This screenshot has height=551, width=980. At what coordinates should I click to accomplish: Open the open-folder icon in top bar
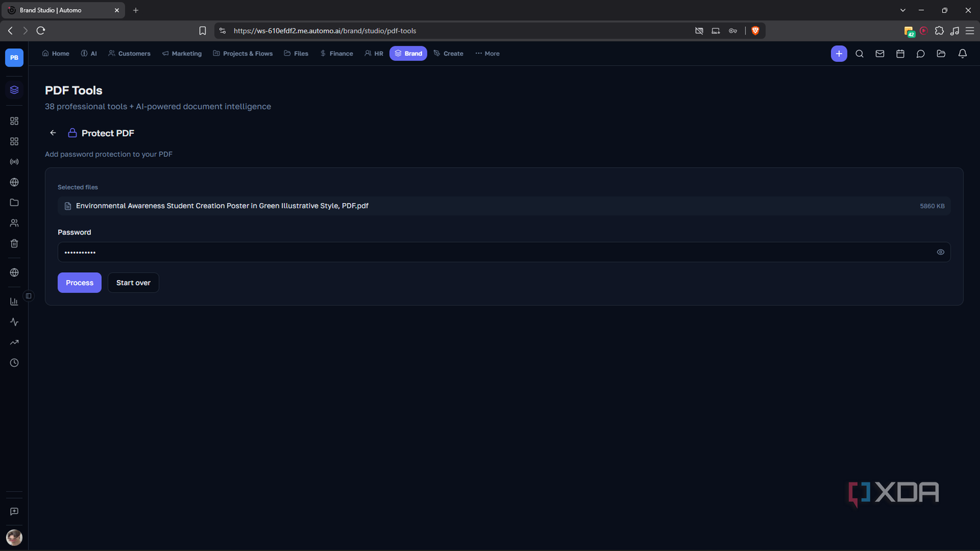click(x=941, y=54)
